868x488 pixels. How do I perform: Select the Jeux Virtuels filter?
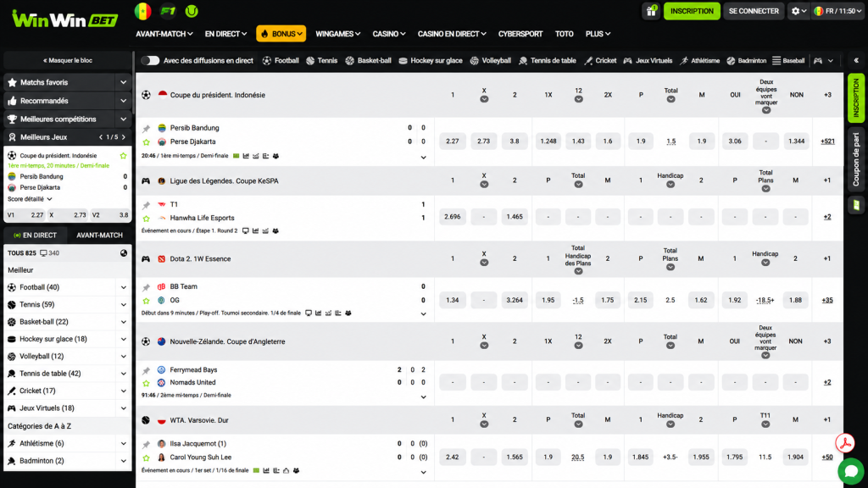pos(648,61)
